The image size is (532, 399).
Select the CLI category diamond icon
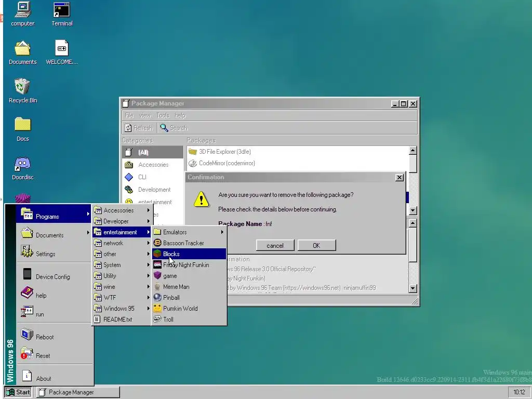(129, 177)
